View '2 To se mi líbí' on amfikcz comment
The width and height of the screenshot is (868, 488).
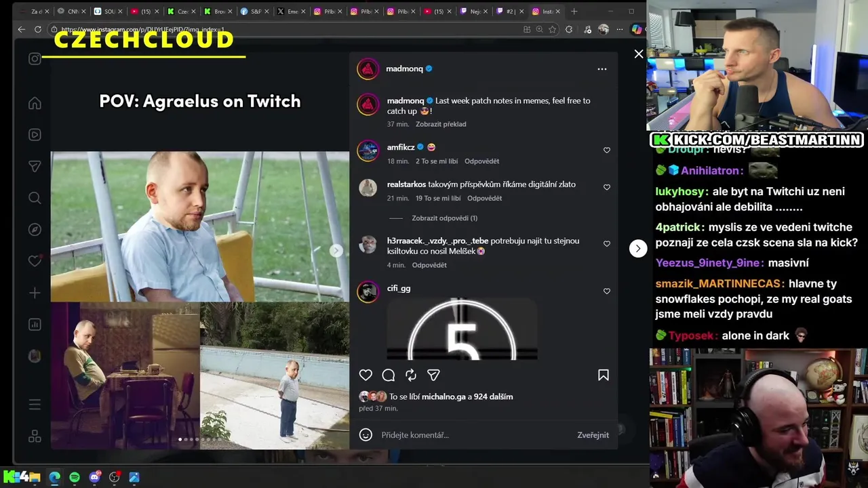click(437, 161)
